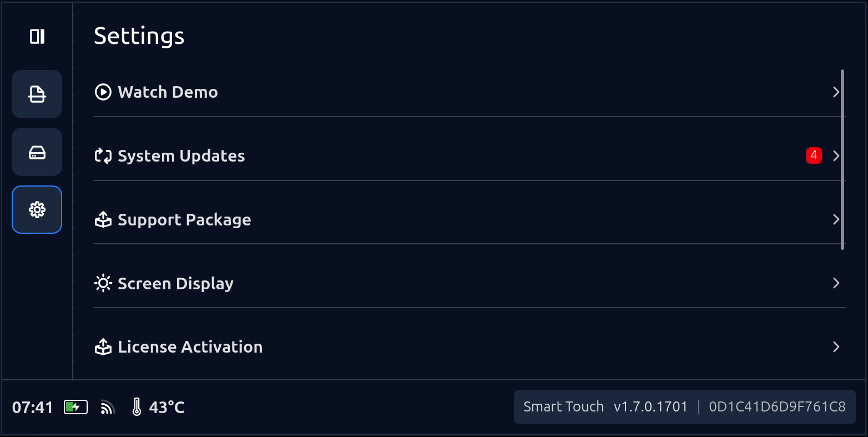The image size is (868, 437).
Task: Expand Watch Demo with its chevron
Action: coord(836,92)
